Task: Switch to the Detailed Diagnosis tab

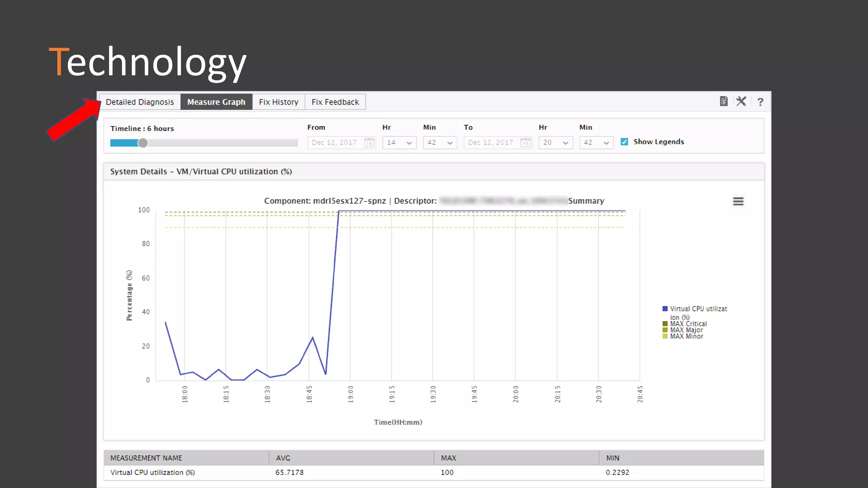Action: 140,102
